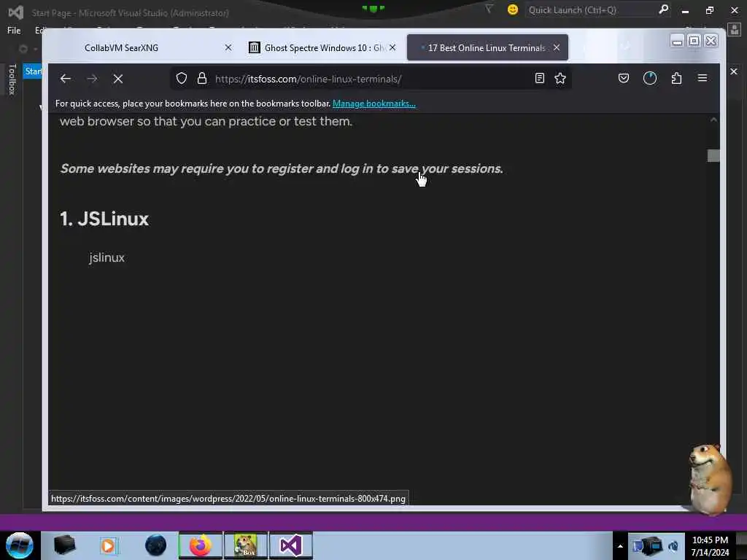Click the Firefox taskbar button
The image size is (747, 560).
(x=201, y=545)
